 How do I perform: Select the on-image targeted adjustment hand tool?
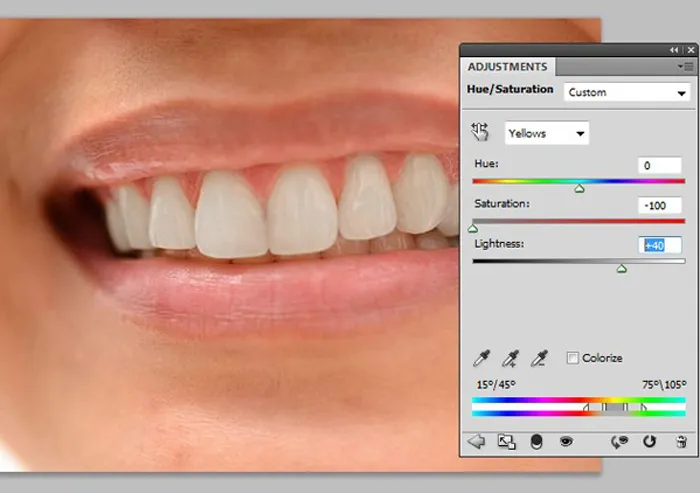click(x=478, y=132)
